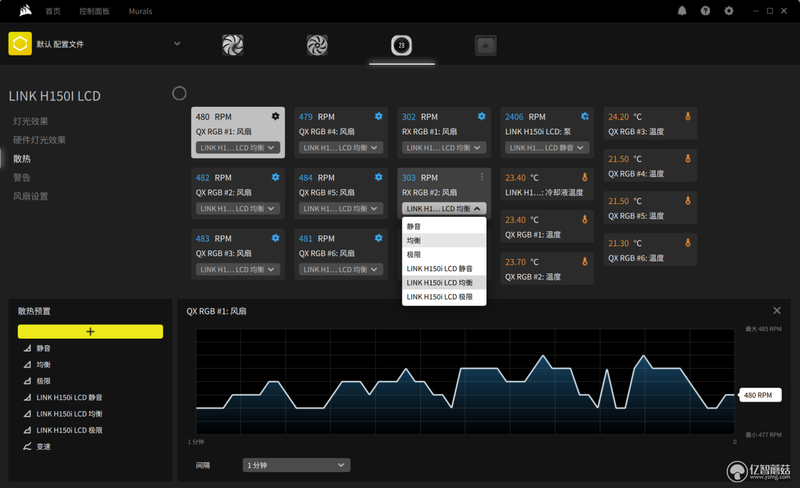The width and height of the screenshot is (800, 488).
Task: Open gear settings on RX RGB #1 fan card
Action: tap(482, 116)
